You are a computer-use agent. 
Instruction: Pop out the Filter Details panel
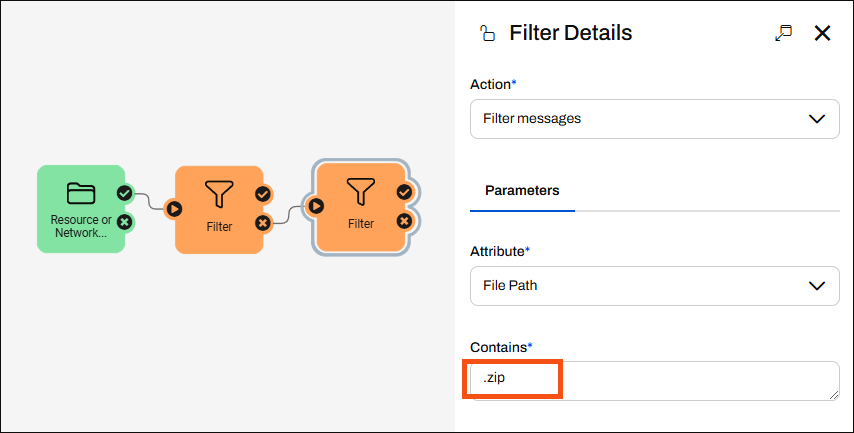tap(783, 33)
